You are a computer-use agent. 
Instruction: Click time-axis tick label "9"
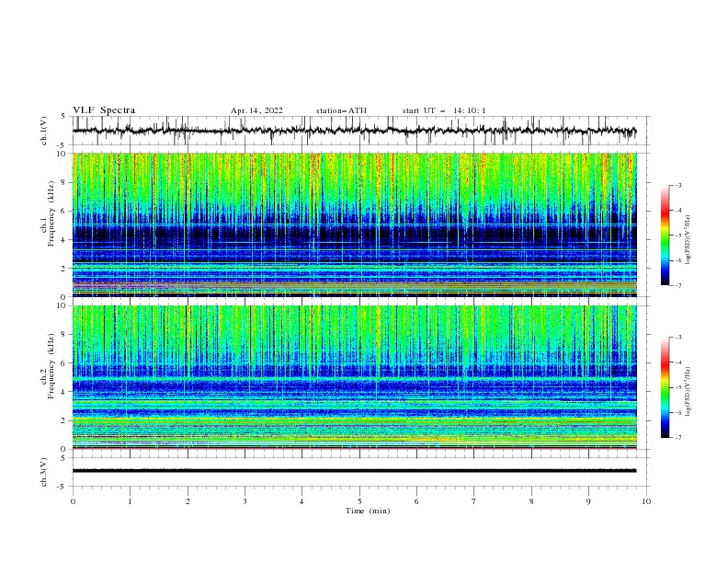pos(588,501)
